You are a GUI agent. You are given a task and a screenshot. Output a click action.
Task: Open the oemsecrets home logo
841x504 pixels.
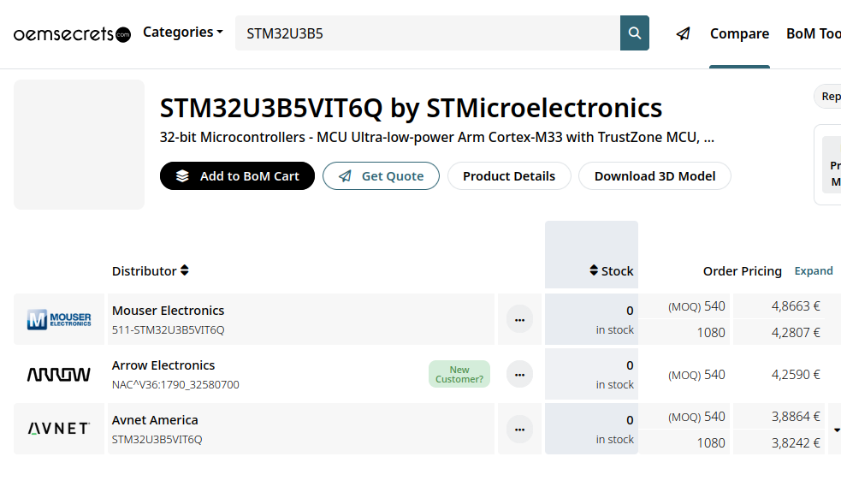(x=72, y=34)
